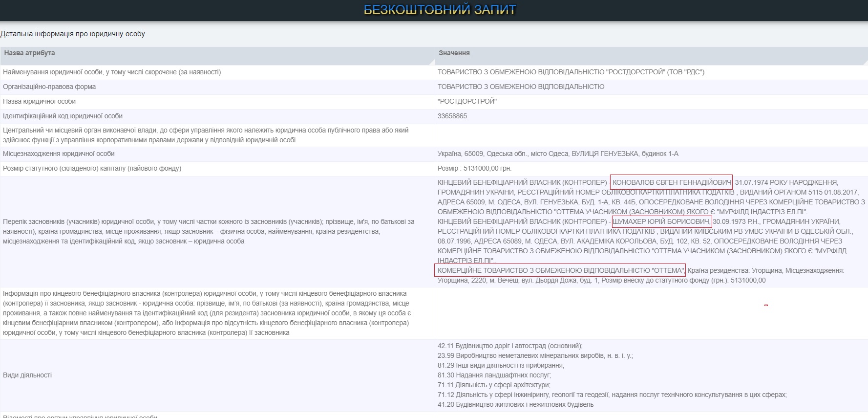
Task: Click 'Інформація про кінцевого бенефіціарного власника' label
Action: pyautogui.click(x=207, y=313)
